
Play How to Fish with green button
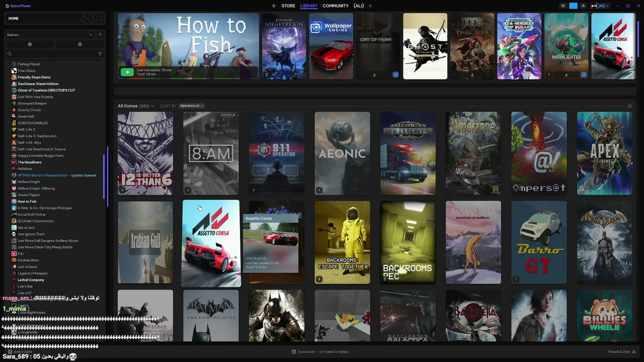127,72
